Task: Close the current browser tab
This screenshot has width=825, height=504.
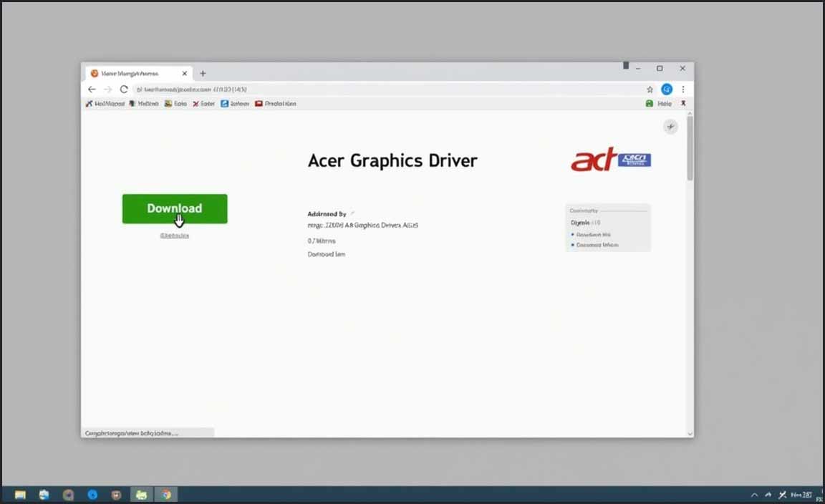Action: [185, 73]
